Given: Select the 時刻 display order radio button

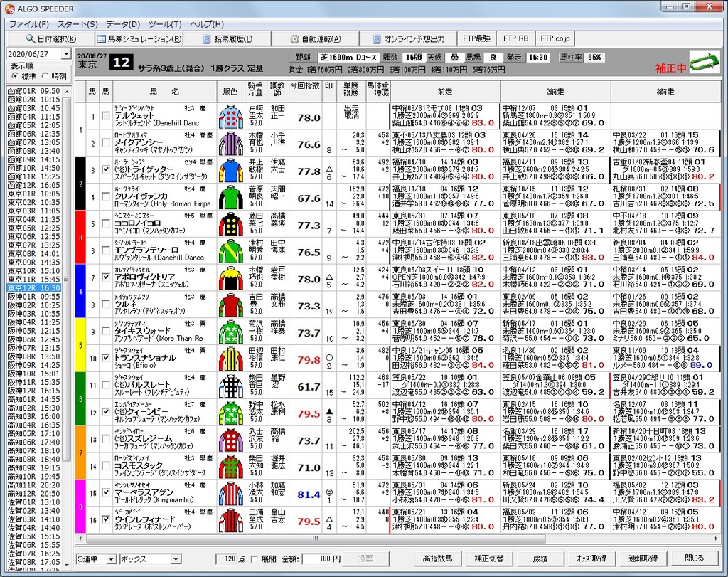Looking at the screenshot, I should tap(45, 75).
